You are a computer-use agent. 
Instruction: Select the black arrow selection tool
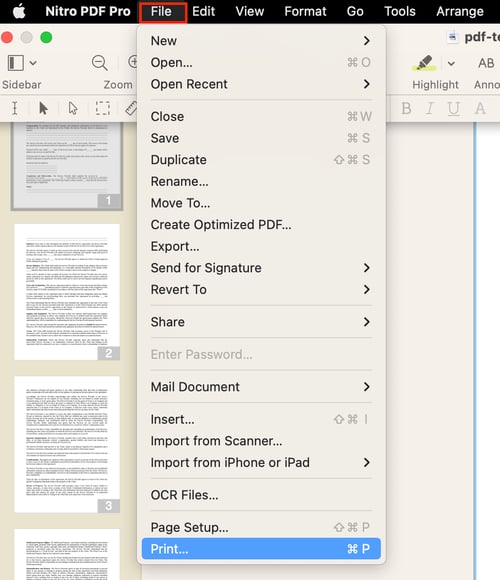pos(43,108)
